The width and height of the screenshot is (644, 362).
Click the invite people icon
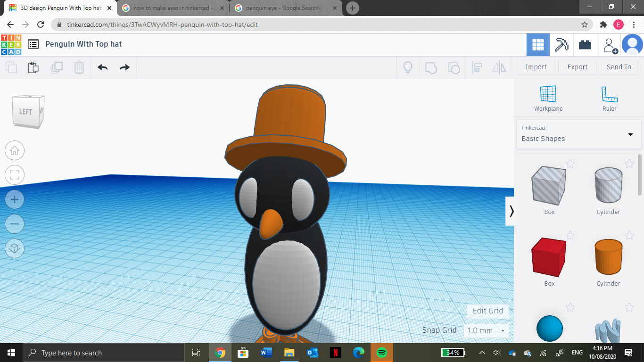tap(610, 45)
